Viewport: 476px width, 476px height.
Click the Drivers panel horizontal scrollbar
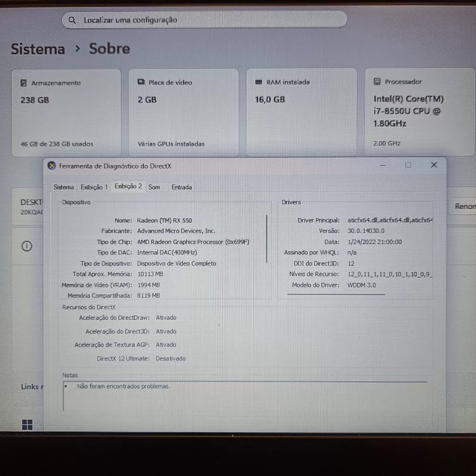pos(336,294)
